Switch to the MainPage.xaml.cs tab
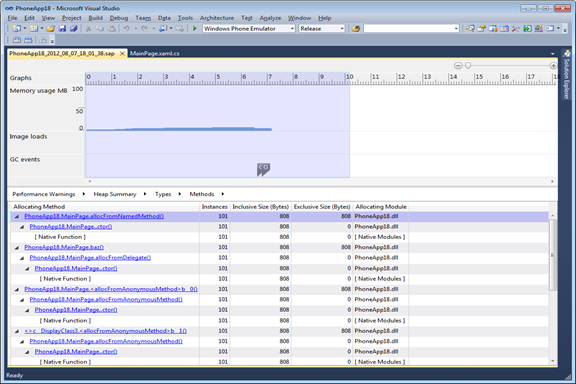The width and height of the screenshot is (576, 384). click(x=155, y=53)
